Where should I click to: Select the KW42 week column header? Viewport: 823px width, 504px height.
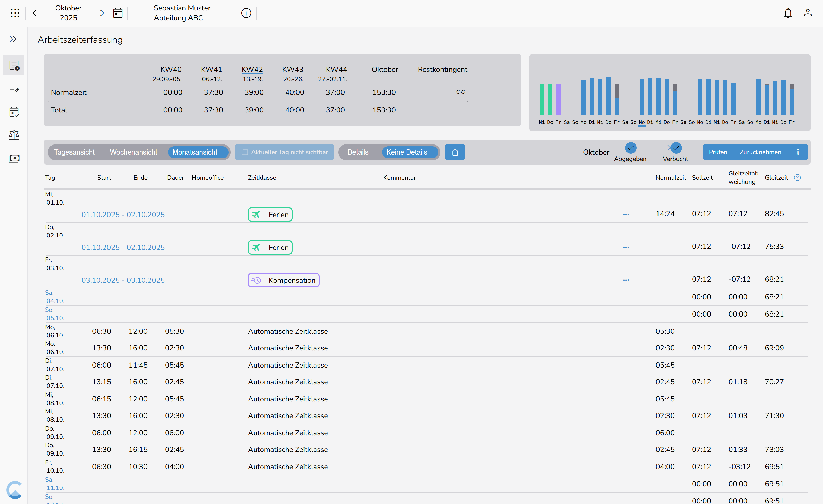click(252, 70)
